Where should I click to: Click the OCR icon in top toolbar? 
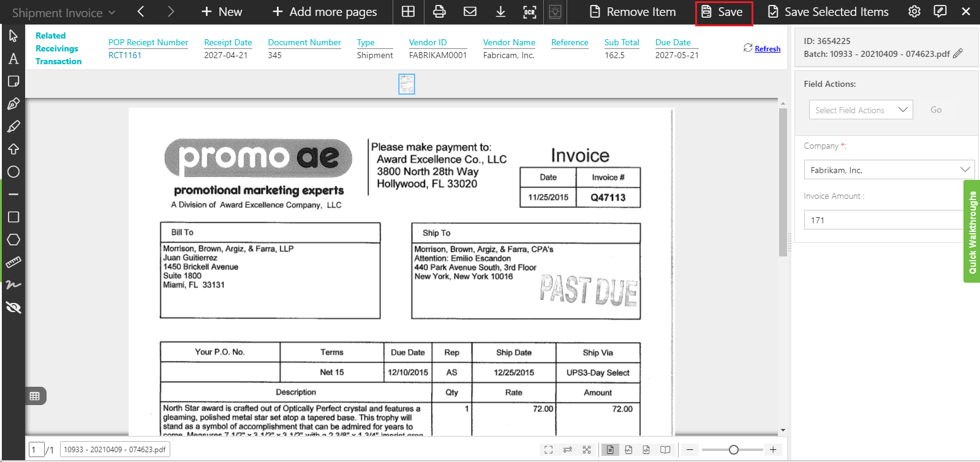point(529,12)
